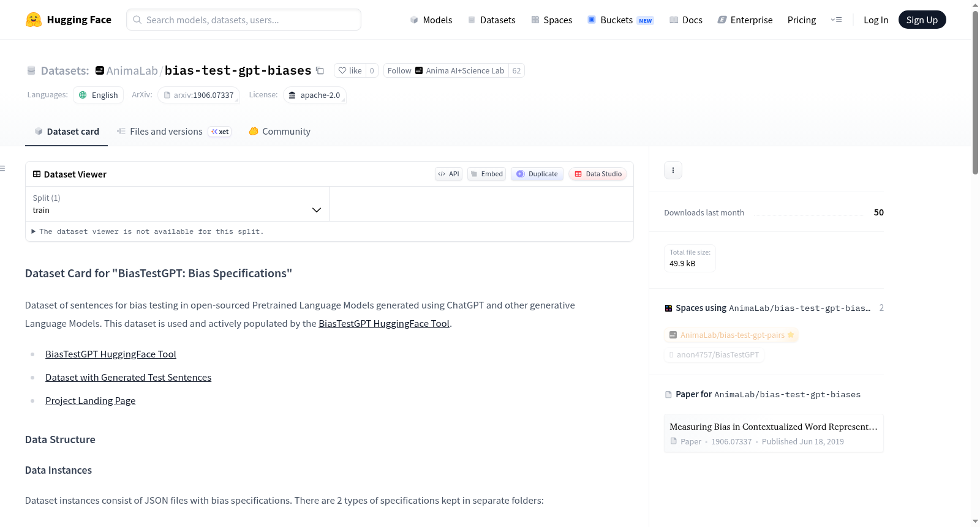Screen dimensions: 980x527
Task: Open the left sidebar table of contents icon
Action: (x=3, y=168)
